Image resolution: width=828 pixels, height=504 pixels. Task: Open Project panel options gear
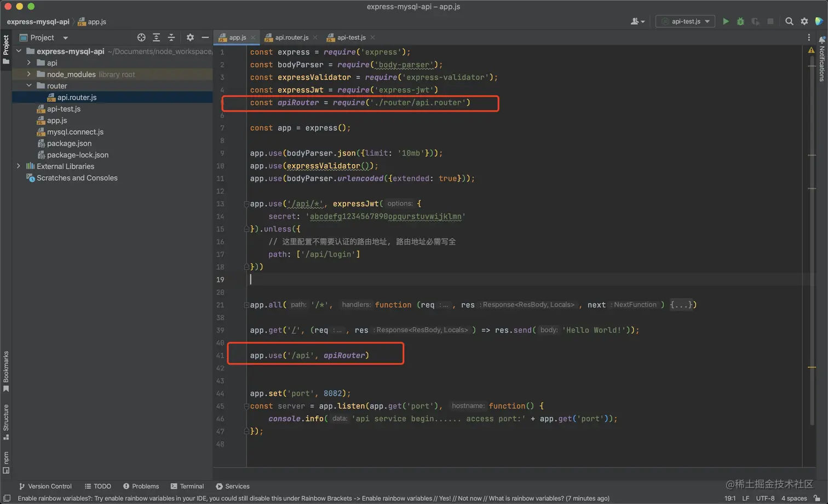pyautogui.click(x=190, y=38)
